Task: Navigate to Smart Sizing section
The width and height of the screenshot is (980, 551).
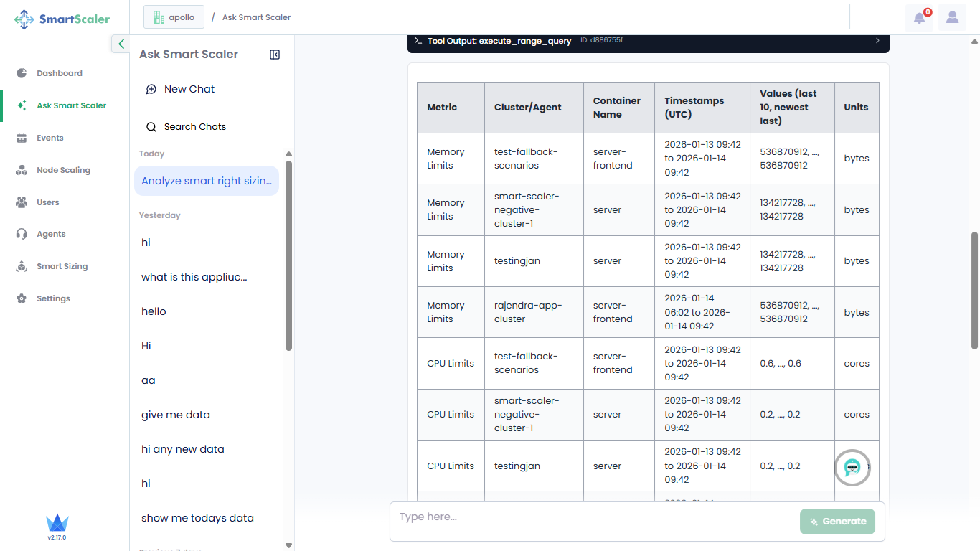Action: click(x=62, y=266)
